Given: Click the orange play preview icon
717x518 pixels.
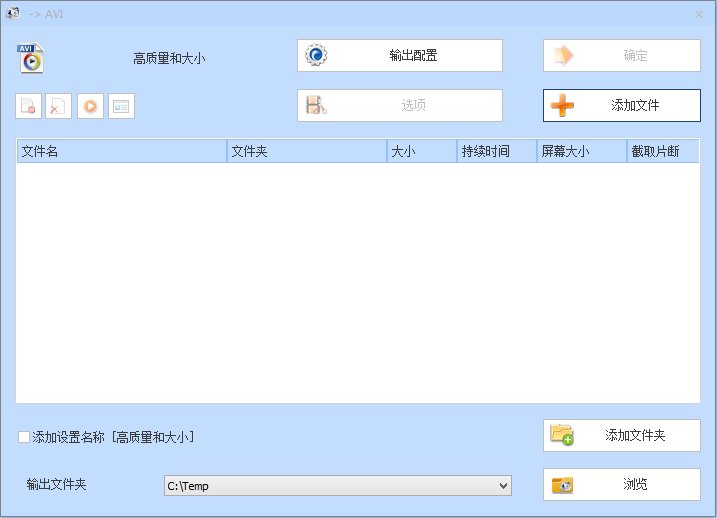Looking at the screenshot, I should pos(90,106).
